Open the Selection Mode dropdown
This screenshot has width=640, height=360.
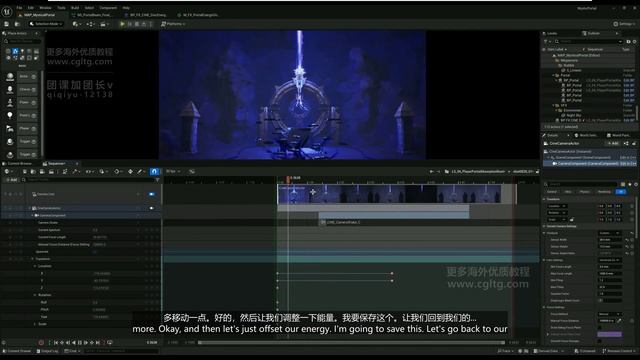click(46, 24)
